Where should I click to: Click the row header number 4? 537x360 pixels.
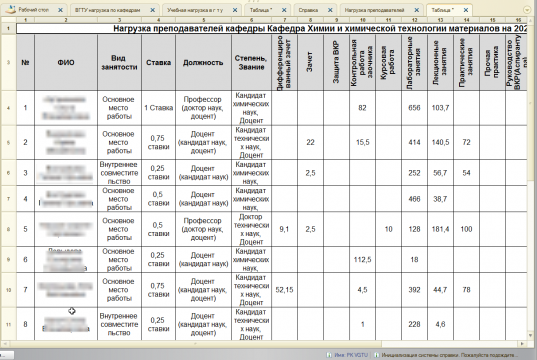tap(8, 108)
